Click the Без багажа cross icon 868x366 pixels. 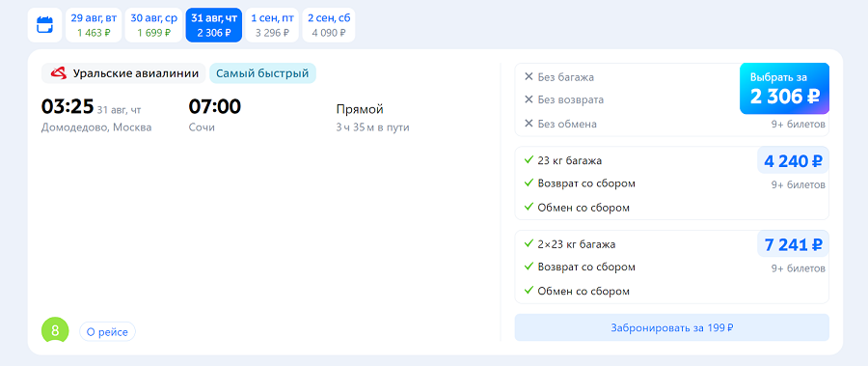click(x=529, y=76)
